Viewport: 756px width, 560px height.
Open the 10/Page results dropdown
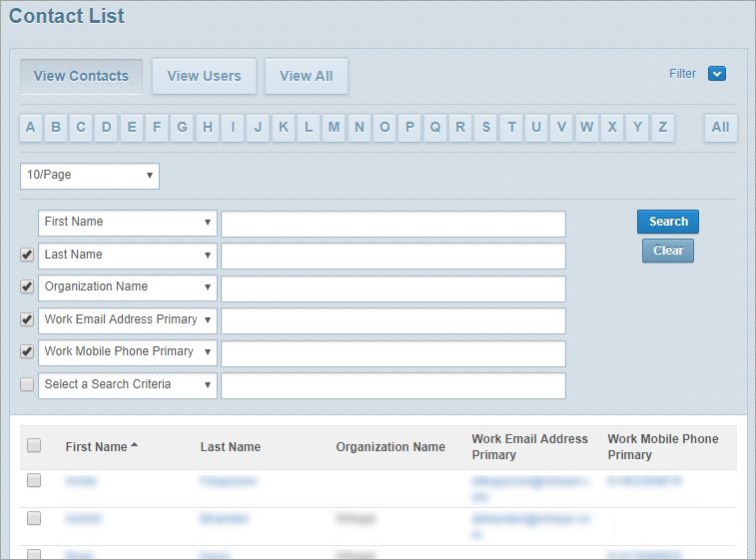pyautogui.click(x=90, y=176)
